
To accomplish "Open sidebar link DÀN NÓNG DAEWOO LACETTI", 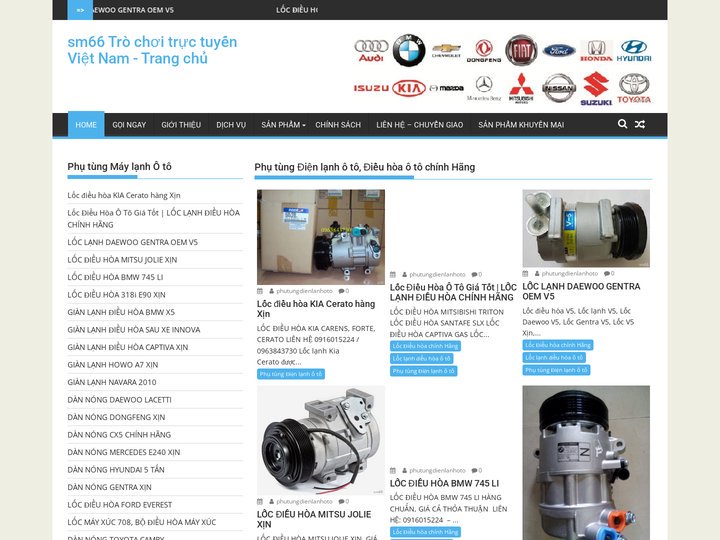I will click(119, 399).
